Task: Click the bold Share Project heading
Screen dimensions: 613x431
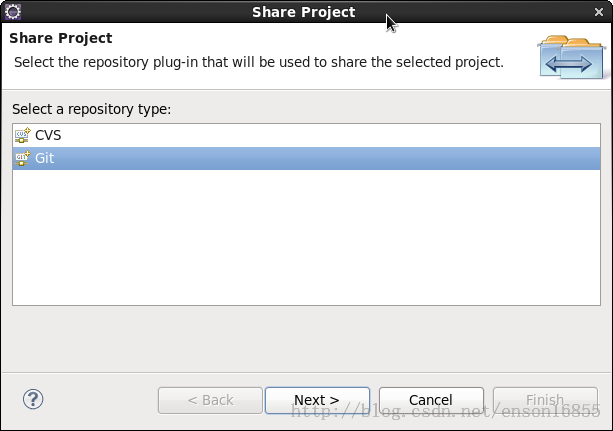Action: [x=61, y=38]
